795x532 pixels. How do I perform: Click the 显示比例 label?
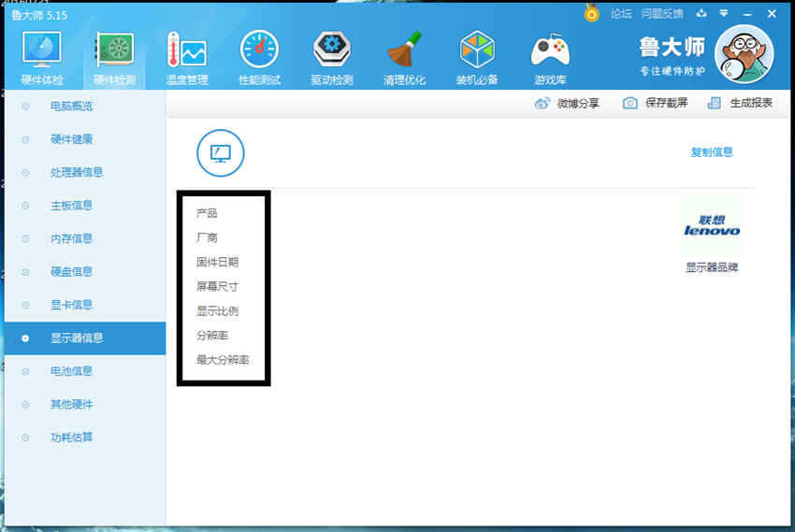218,311
